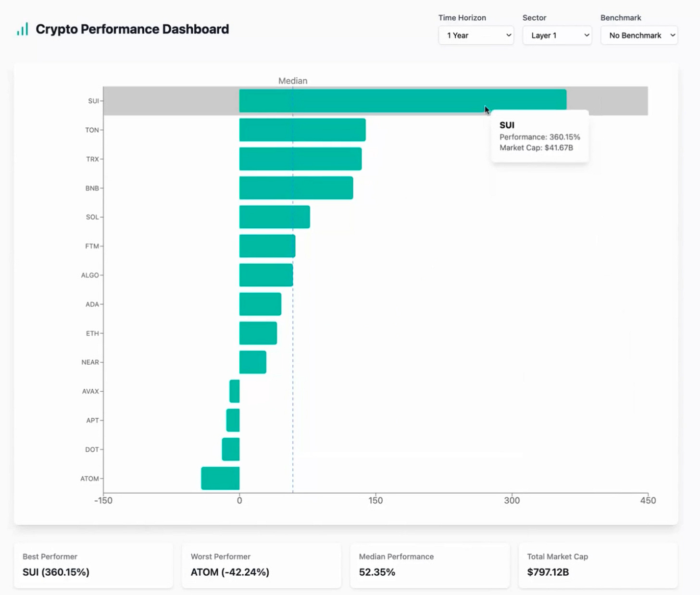Click the Total Market Cap card
This screenshot has height=595, width=700.
(x=598, y=566)
